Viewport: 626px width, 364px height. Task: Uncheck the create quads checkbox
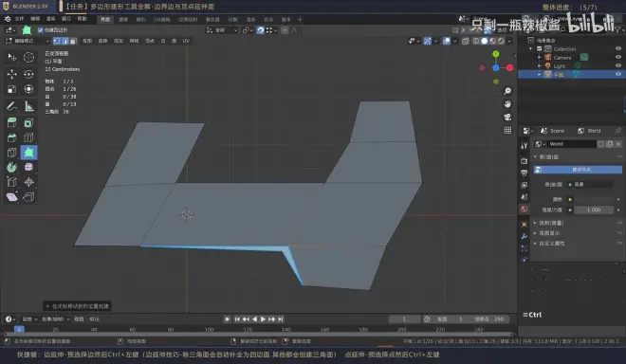coord(41,30)
